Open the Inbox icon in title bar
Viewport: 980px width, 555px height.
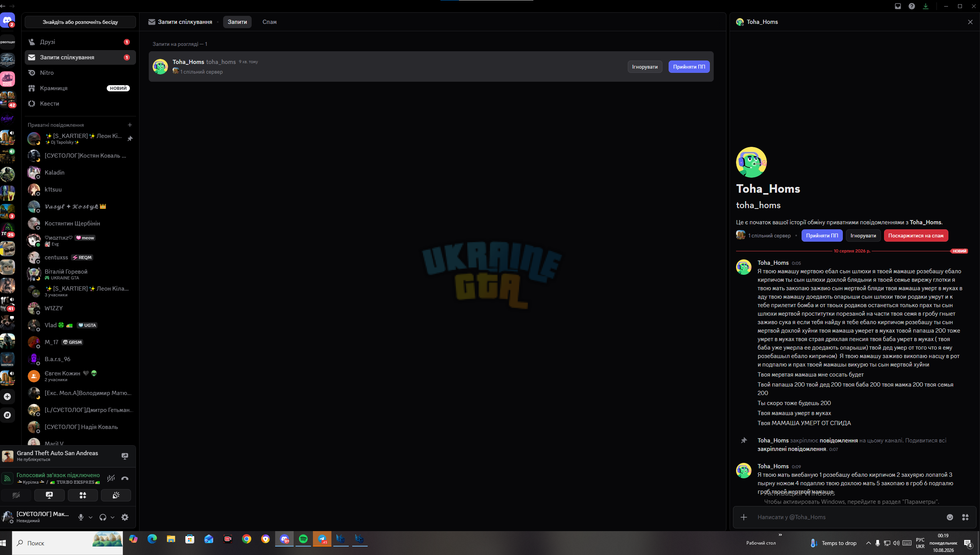898,6
